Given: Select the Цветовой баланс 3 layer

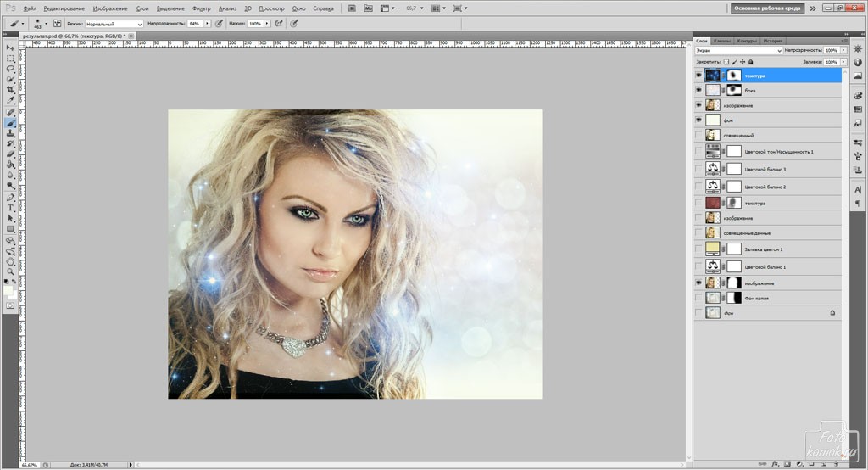Looking at the screenshot, I should point(766,170).
